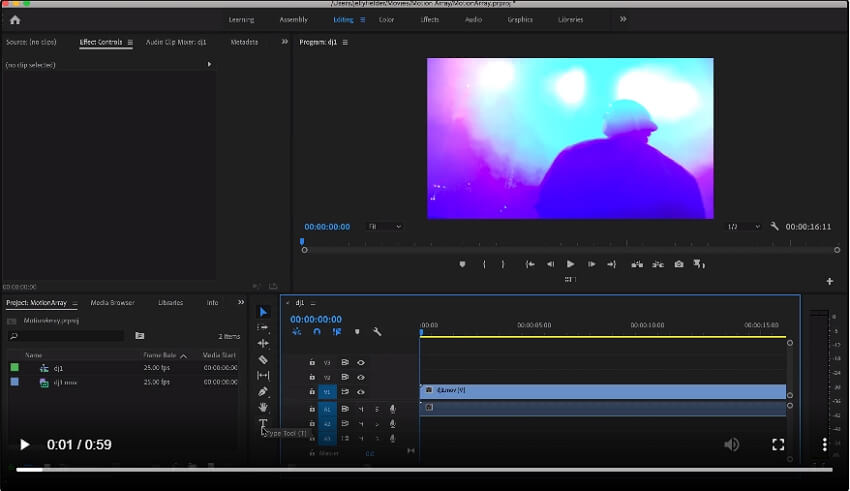The width and height of the screenshot is (850, 491).
Task: Select the Pen tool
Action: (x=263, y=391)
